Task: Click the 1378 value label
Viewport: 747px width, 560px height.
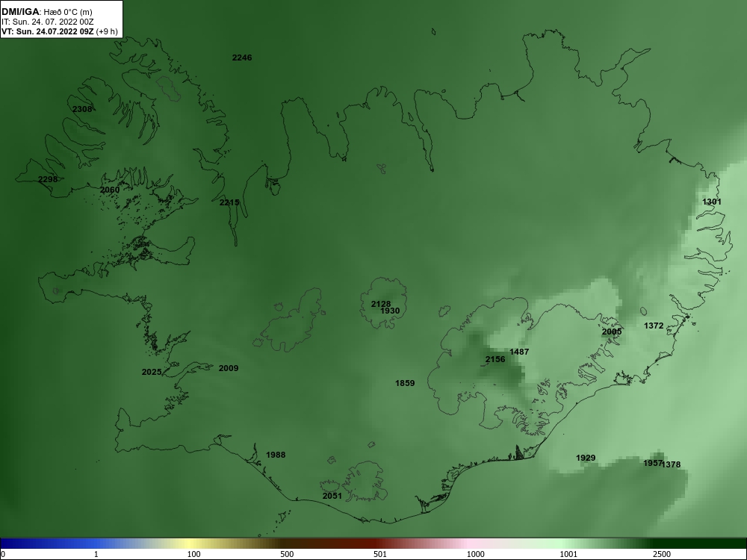Action: [x=672, y=464]
